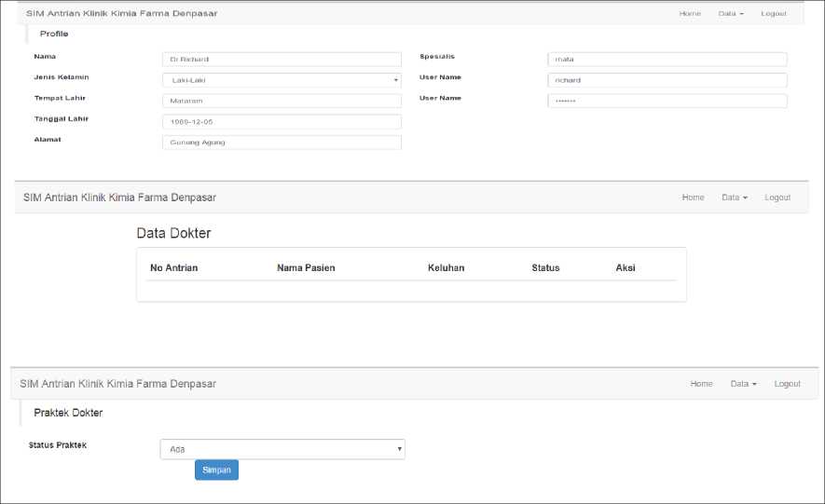The width and height of the screenshot is (825, 504).
Task: Focus the Tempat Lahir input field
Action: (281, 101)
